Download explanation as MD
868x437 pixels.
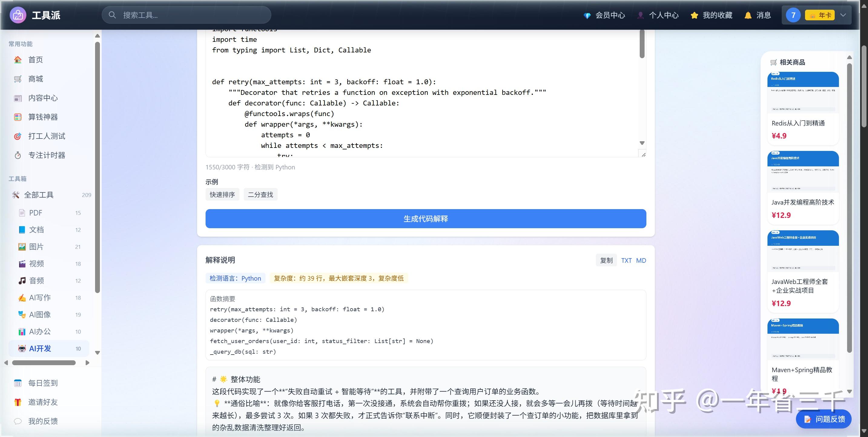pyautogui.click(x=641, y=260)
